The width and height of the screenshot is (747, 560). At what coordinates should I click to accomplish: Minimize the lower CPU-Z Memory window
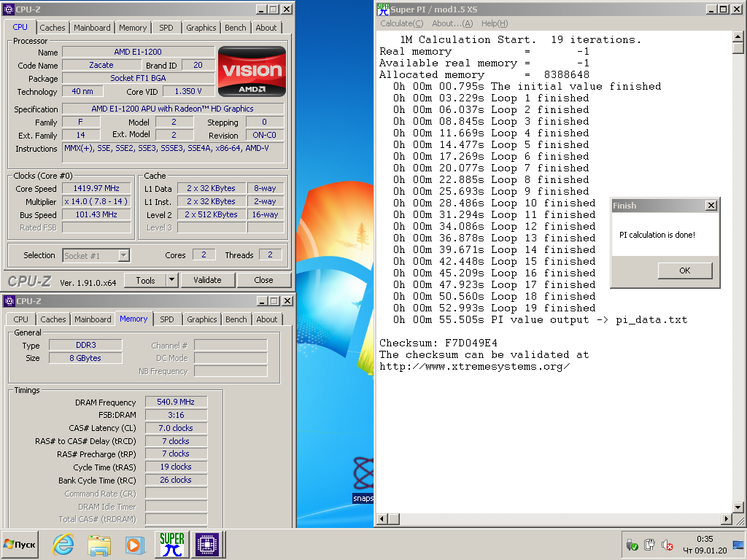click(x=262, y=301)
